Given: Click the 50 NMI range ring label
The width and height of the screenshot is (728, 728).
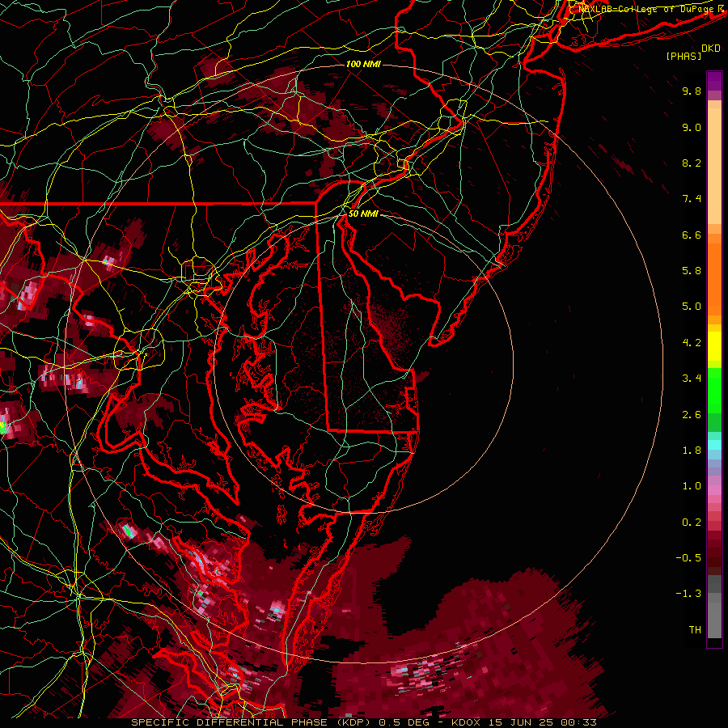Looking at the screenshot, I should (x=363, y=214).
